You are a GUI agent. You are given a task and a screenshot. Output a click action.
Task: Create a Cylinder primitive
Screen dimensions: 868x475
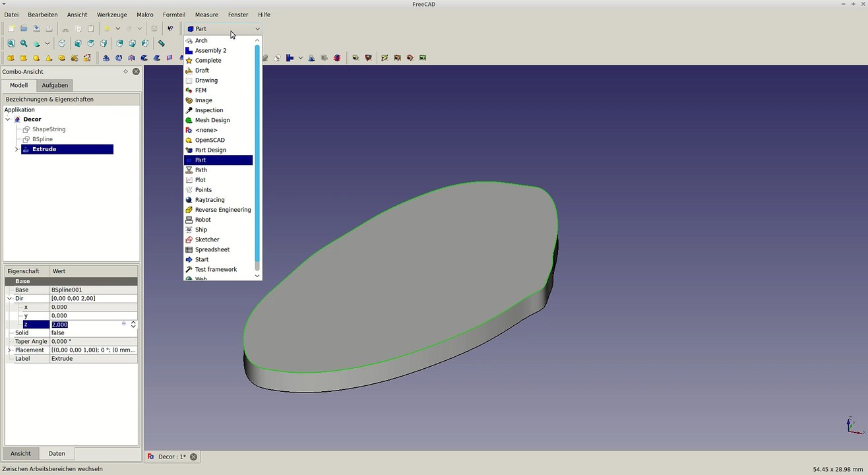24,58
